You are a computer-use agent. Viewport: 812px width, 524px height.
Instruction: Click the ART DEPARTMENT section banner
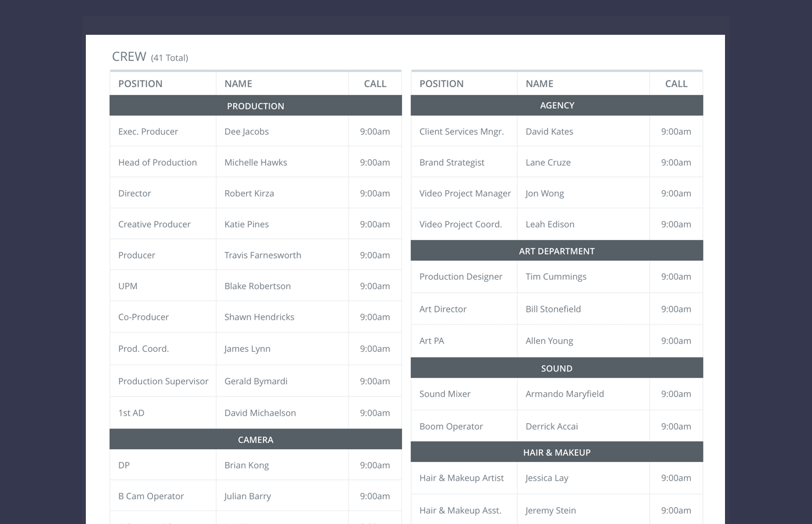(x=556, y=250)
